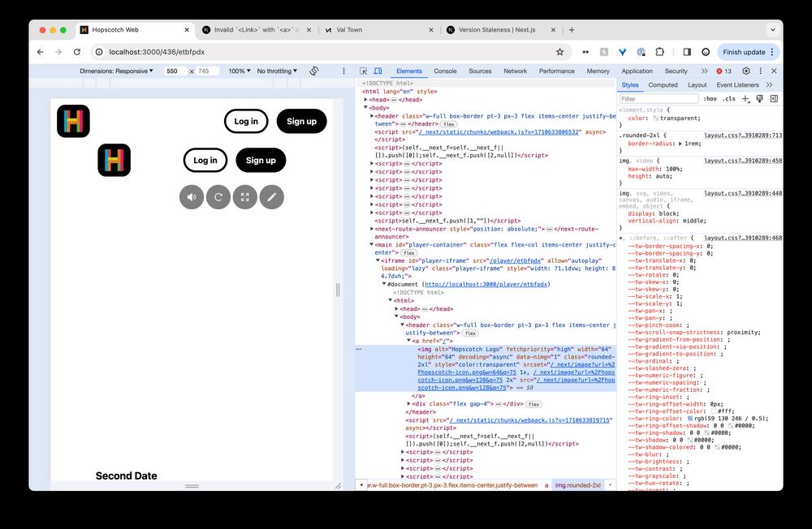Show more DevTools panels chevron after Security
Viewport: 812px width, 529px height.
[x=704, y=71]
